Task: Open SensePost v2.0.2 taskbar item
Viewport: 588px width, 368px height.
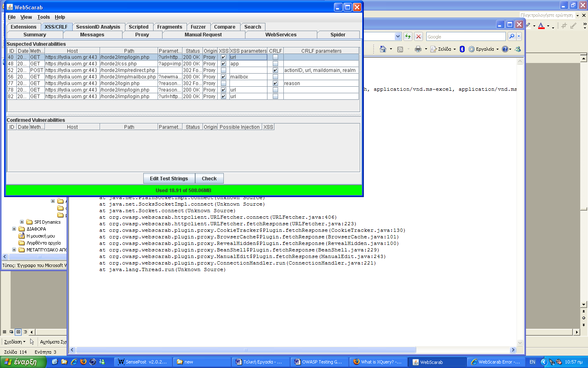Action: 143,362
